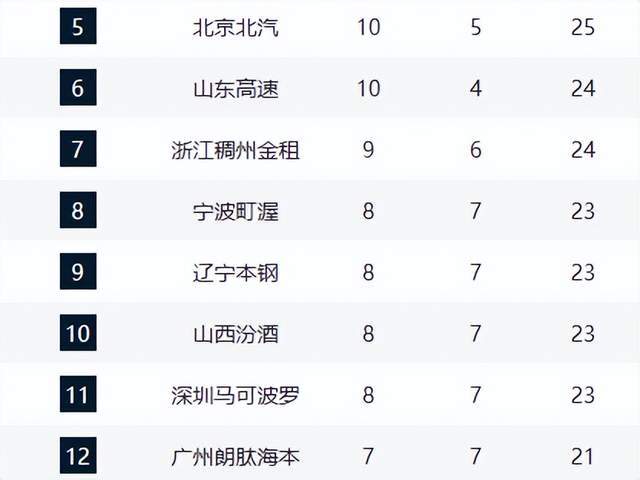
Task: Open the 广州朗肽海本 team name
Action: tap(235, 457)
